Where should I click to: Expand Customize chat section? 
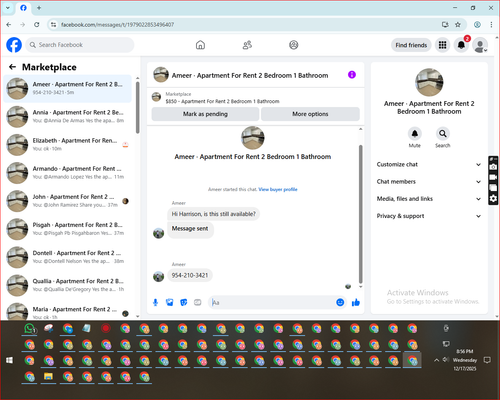(429, 164)
